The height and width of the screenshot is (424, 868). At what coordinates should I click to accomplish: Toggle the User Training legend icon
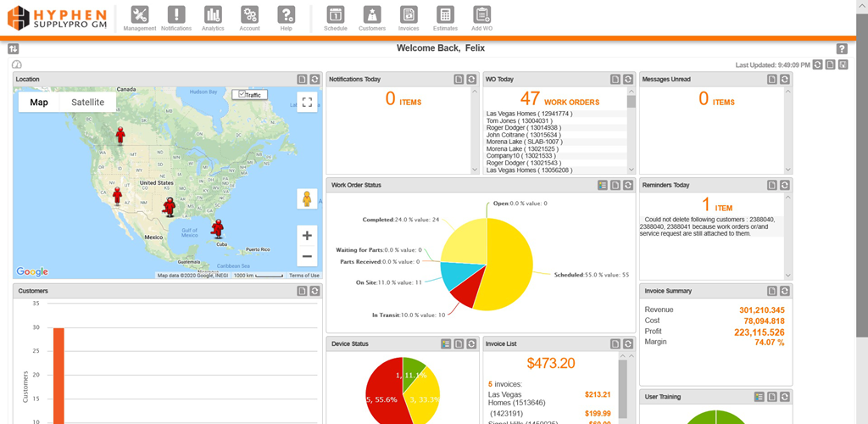click(x=759, y=397)
